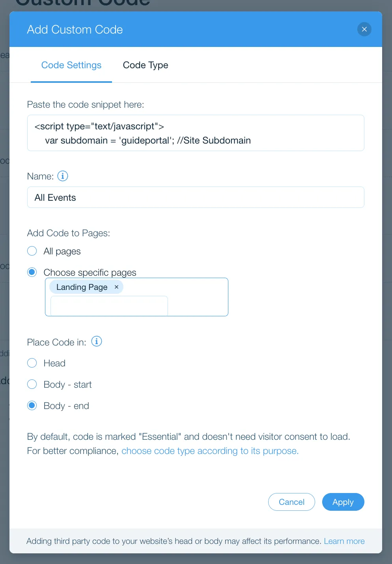This screenshot has width=392, height=564.
Task: Open the Code Settings tab
Action: point(71,65)
